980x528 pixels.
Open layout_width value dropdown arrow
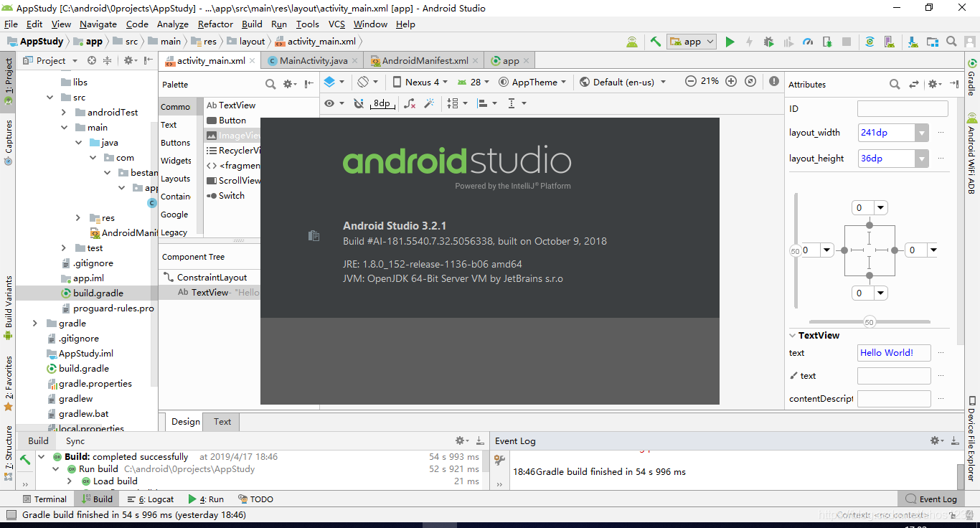tap(922, 133)
